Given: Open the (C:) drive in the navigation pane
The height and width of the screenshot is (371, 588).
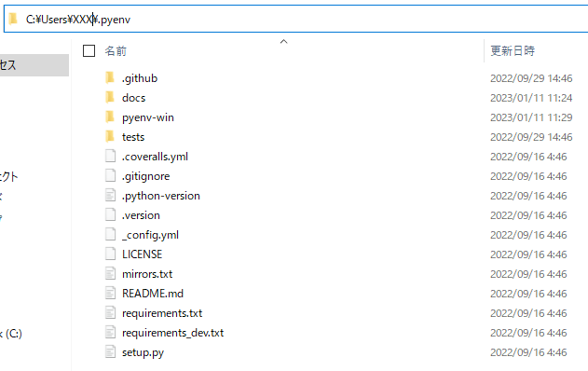Looking at the screenshot, I should [x=11, y=333].
